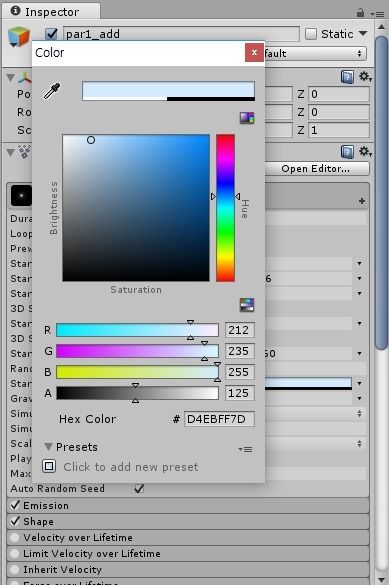Toggle color box mode icon above hue bar
This screenshot has height=585, width=389.
point(247,118)
